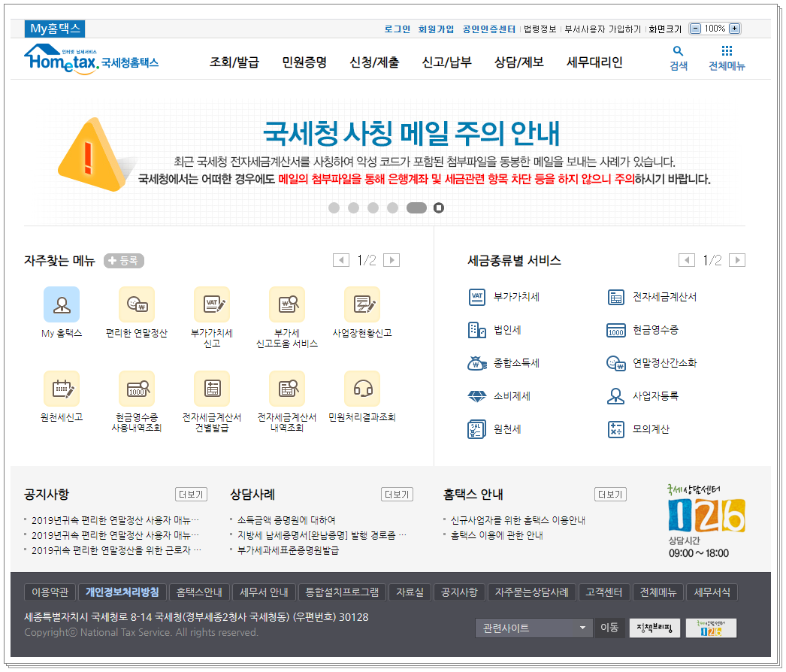Click 이동 button beside 관련사이트
The image size is (786, 672).
609,628
